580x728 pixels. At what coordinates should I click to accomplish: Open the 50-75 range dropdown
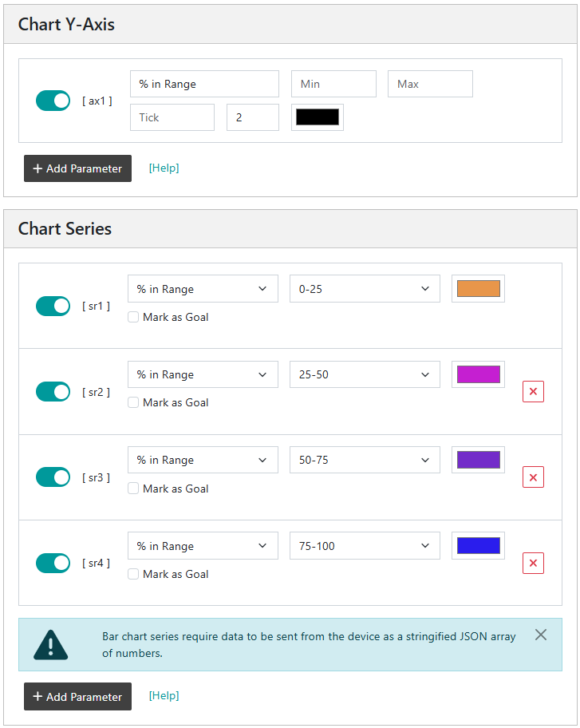point(365,460)
